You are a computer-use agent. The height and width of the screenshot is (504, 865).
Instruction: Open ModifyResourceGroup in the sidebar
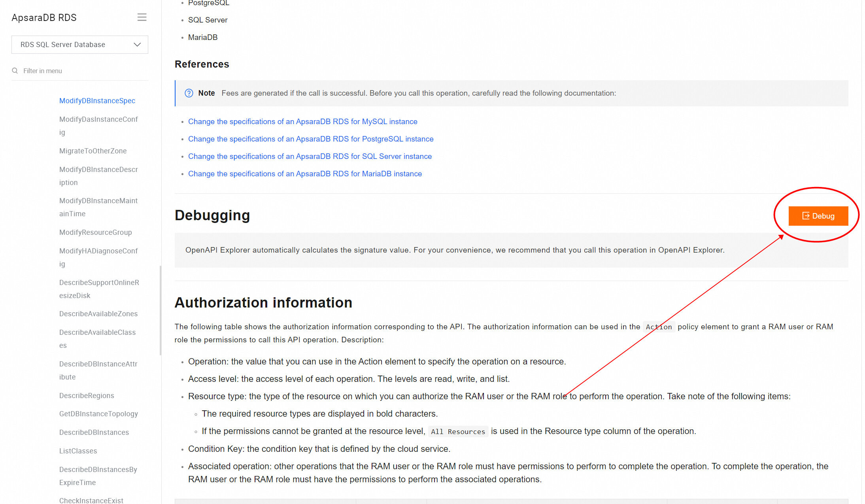click(95, 232)
